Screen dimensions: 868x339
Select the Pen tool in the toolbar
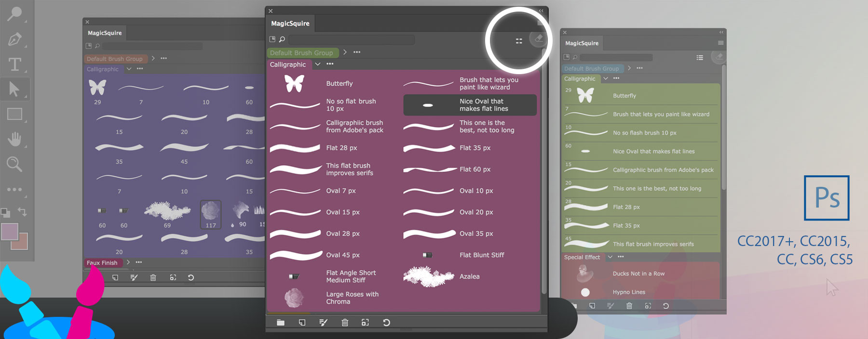pyautogui.click(x=14, y=39)
